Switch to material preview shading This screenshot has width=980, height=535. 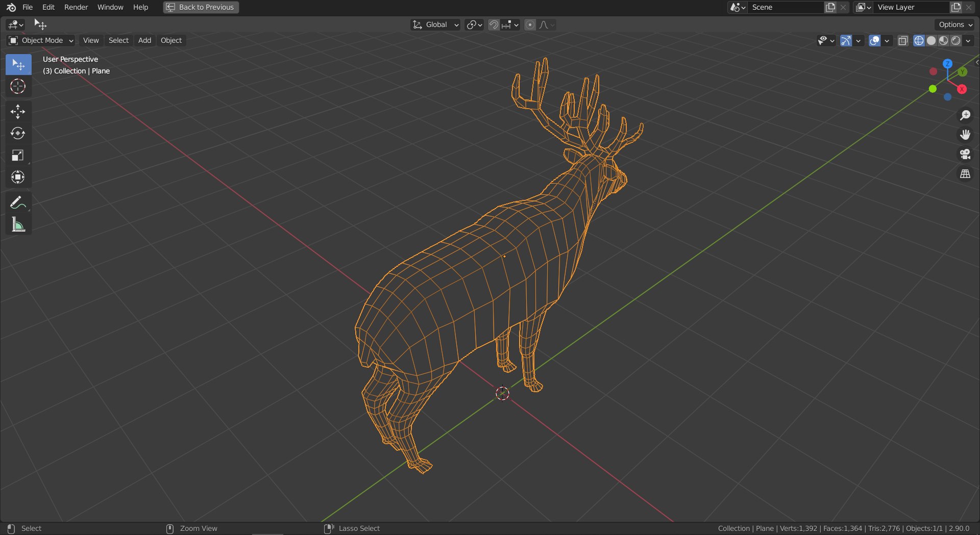click(x=943, y=40)
